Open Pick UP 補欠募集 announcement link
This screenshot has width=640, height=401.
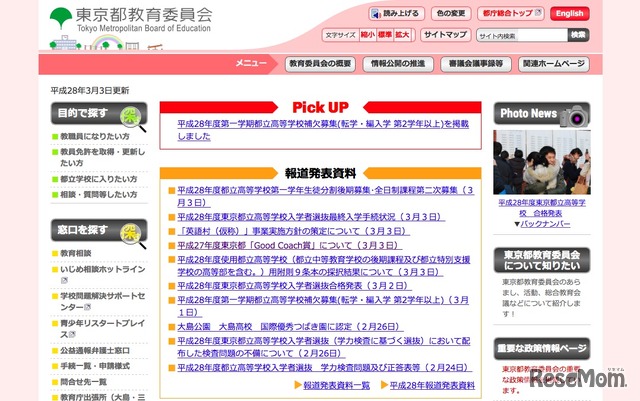(323, 130)
